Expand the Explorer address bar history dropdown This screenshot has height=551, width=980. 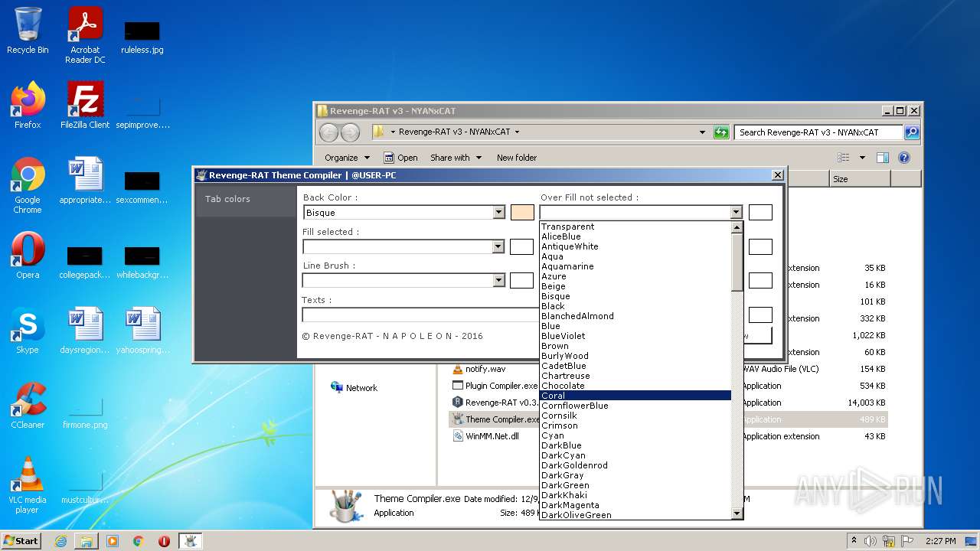[702, 132]
